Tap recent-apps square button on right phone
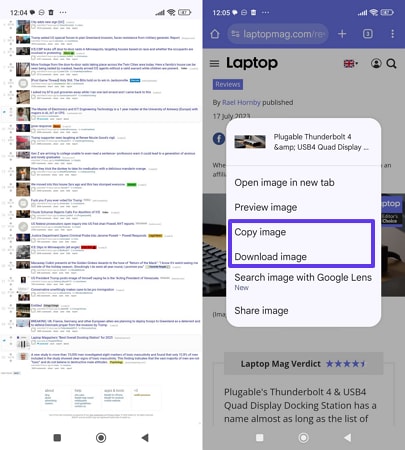The height and width of the screenshot is (450, 405). point(260,437)
